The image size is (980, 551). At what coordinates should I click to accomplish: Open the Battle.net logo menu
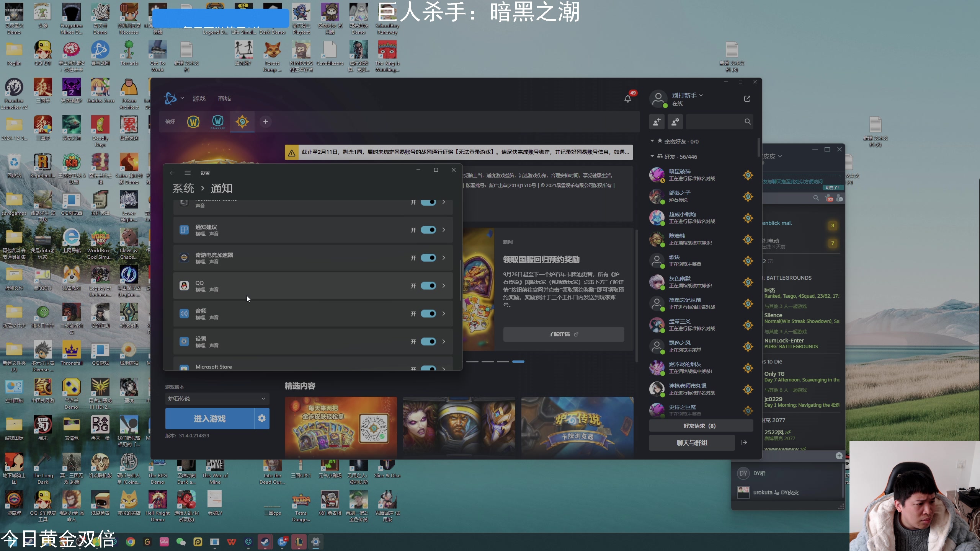[x=173, y=98]
